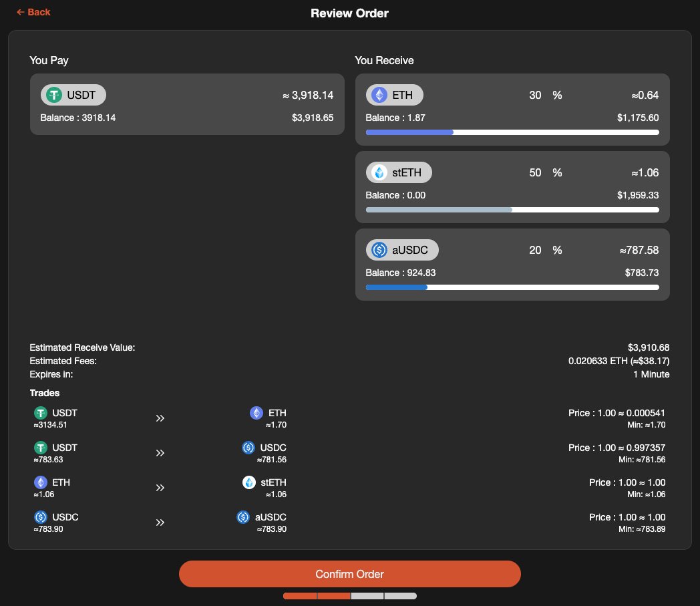Click 'Price : 1.00 ≈ 0.000541' text
The height and width of the screenshot is (606, 700).
(617, 413)
